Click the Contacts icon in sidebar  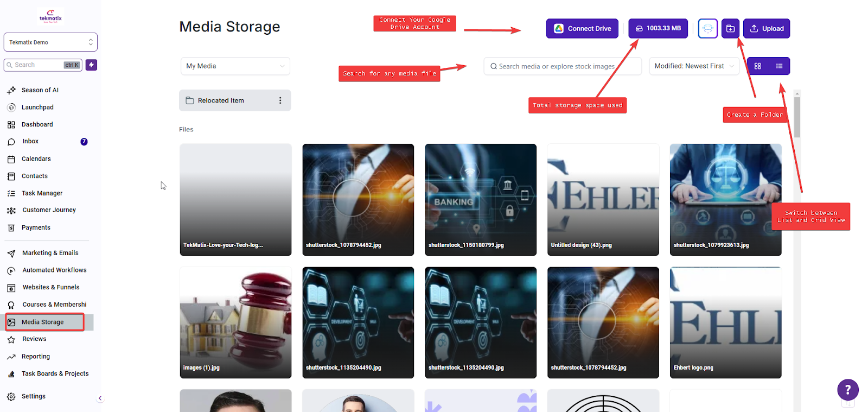(x=11, y=176)
